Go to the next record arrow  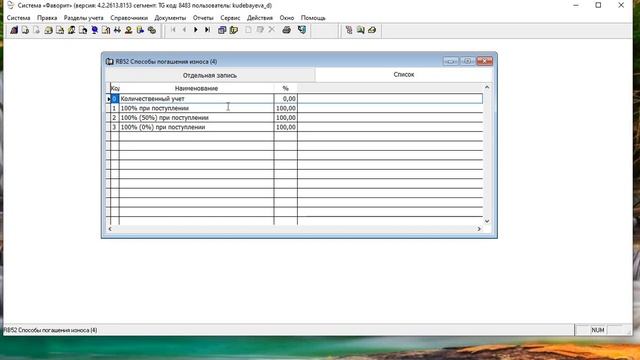(196, 30)
